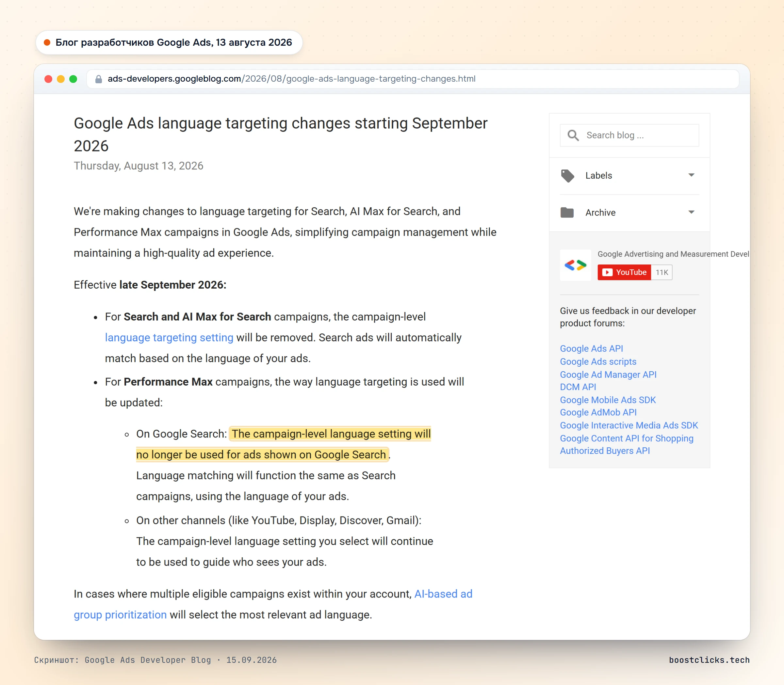The height and width of the screenshot is (685, 784).
Task: Click the date Thursday, August 13, 2026
Action: pos(139,166)
